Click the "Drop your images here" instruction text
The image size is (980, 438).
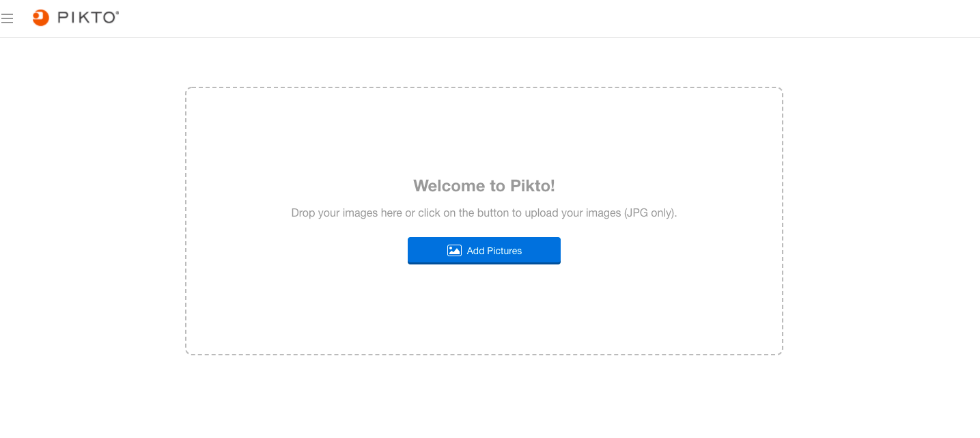coord(346,213)
